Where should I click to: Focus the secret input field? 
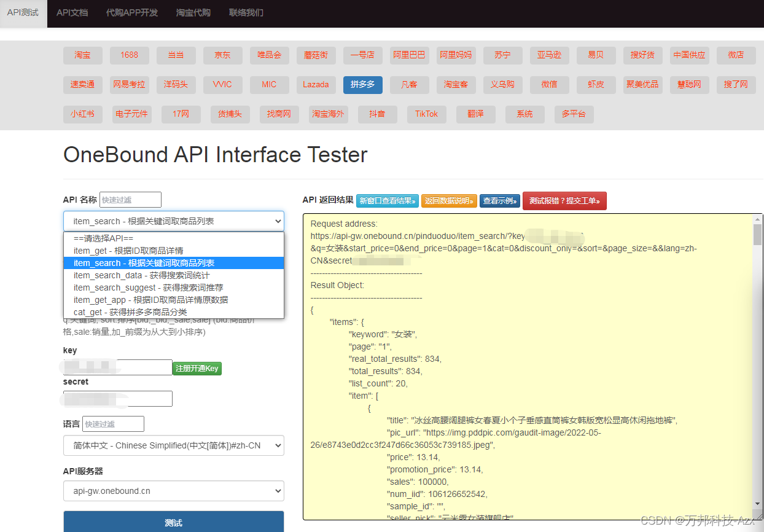tap(118, 399)
